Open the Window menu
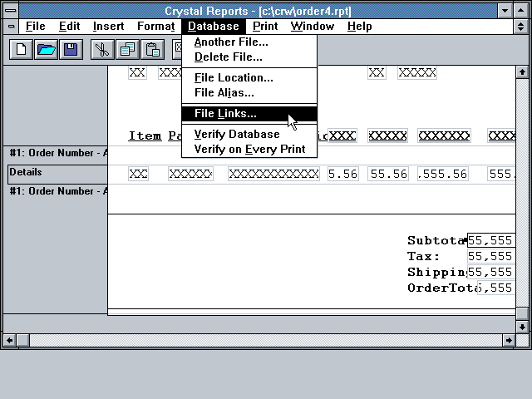This screenshot has width=532, height=399. pos(313,26)
